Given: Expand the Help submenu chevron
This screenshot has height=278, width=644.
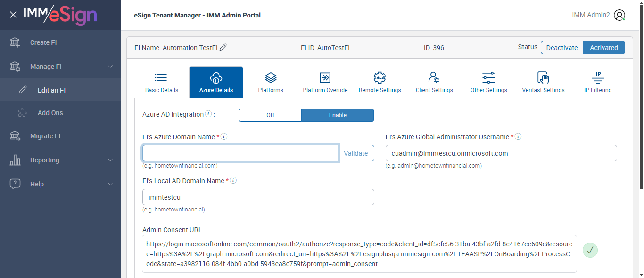Looking at the screenshot, I should point(110,184).
